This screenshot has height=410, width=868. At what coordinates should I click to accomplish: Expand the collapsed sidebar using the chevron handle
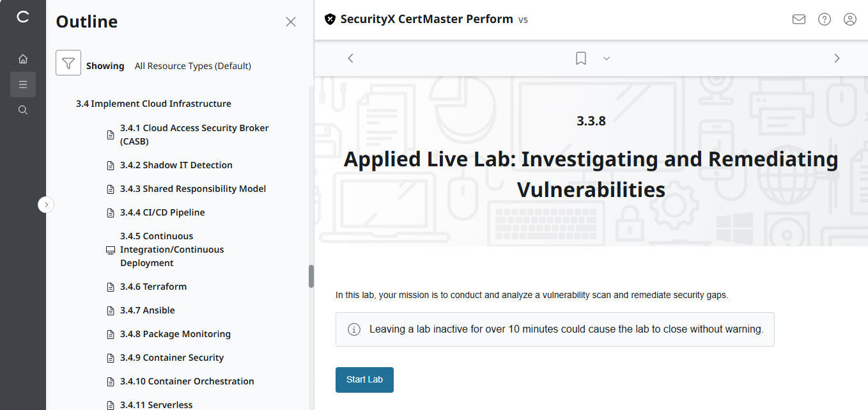(x=46, y=204)
